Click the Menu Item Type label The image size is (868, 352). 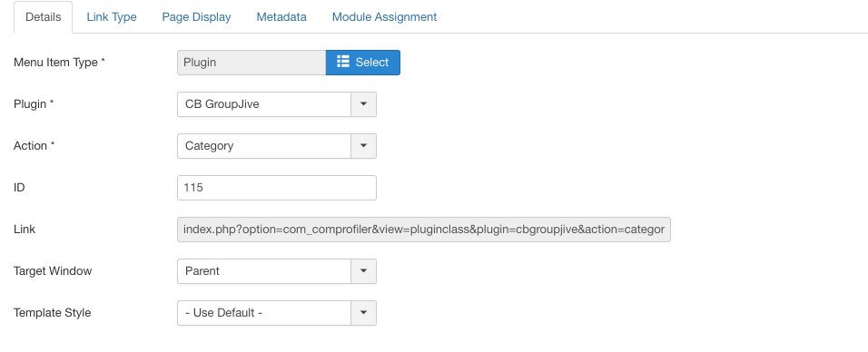tap(59, 62)
